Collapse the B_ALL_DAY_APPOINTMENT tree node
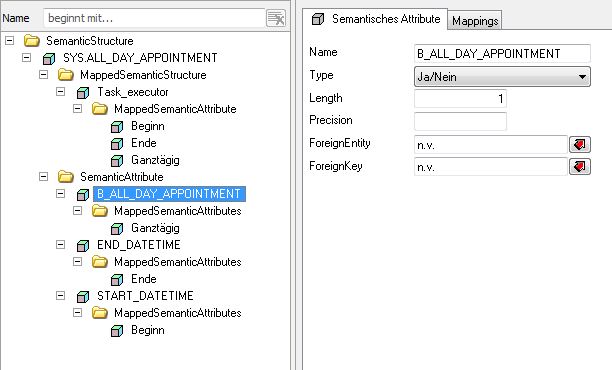Image resolution: width=612 pixels, height=370 pixels. (60, 194)
